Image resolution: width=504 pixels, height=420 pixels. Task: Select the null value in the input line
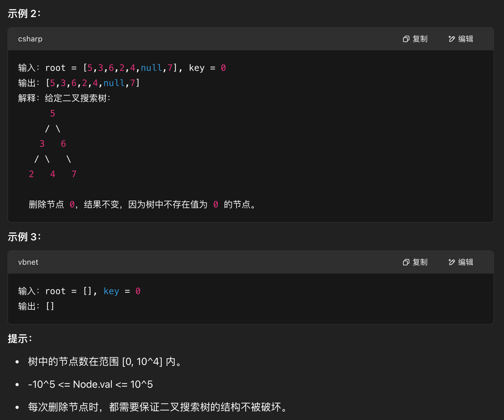coord(152,67)
